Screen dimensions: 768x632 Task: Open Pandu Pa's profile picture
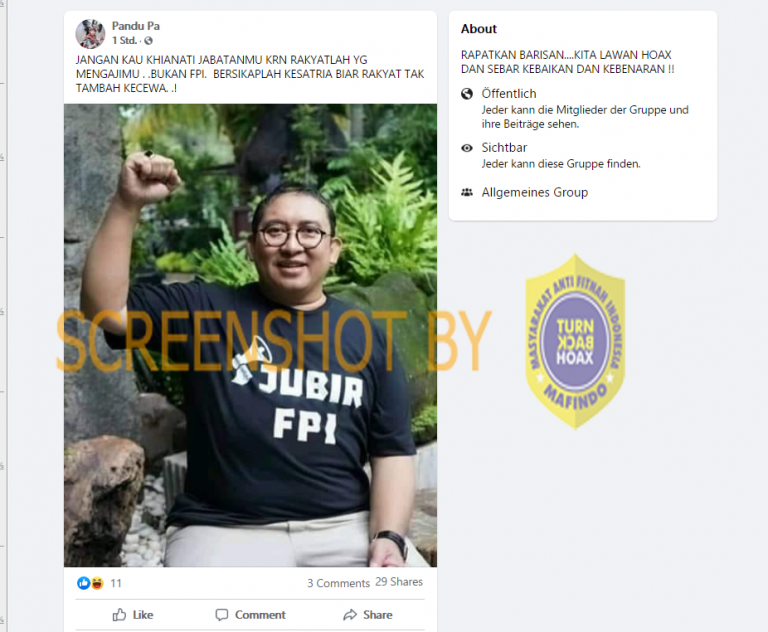click(x=90, y=33)
